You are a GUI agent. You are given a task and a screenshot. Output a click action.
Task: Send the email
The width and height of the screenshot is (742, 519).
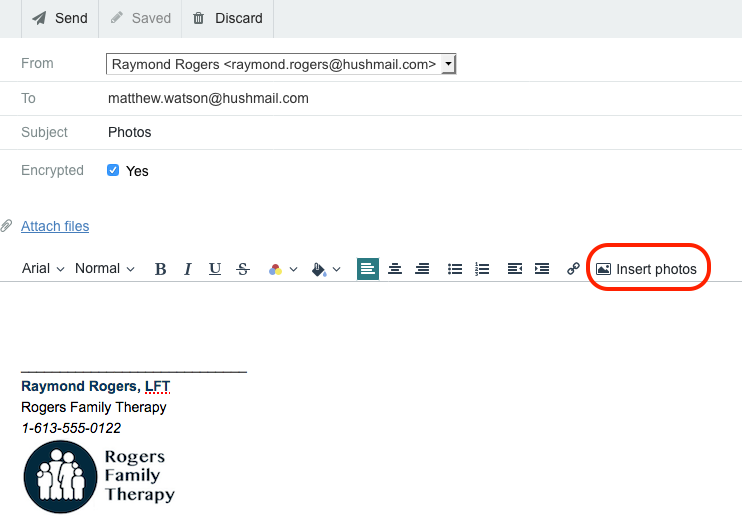click(x=59, y=18)
